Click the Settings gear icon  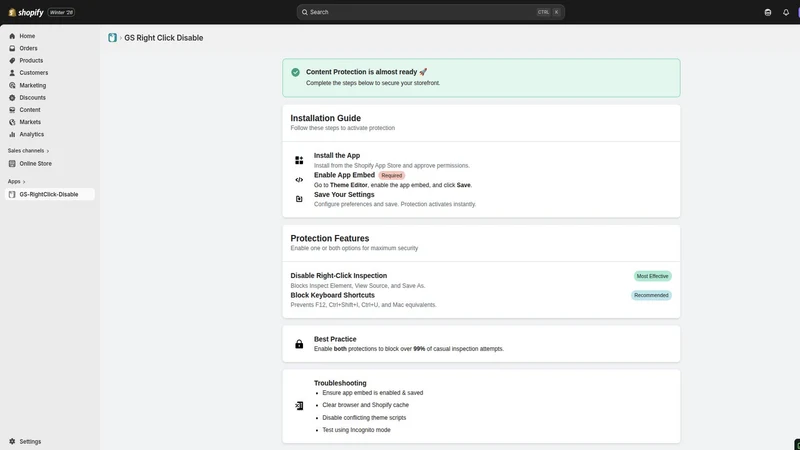tap(12, 441)
